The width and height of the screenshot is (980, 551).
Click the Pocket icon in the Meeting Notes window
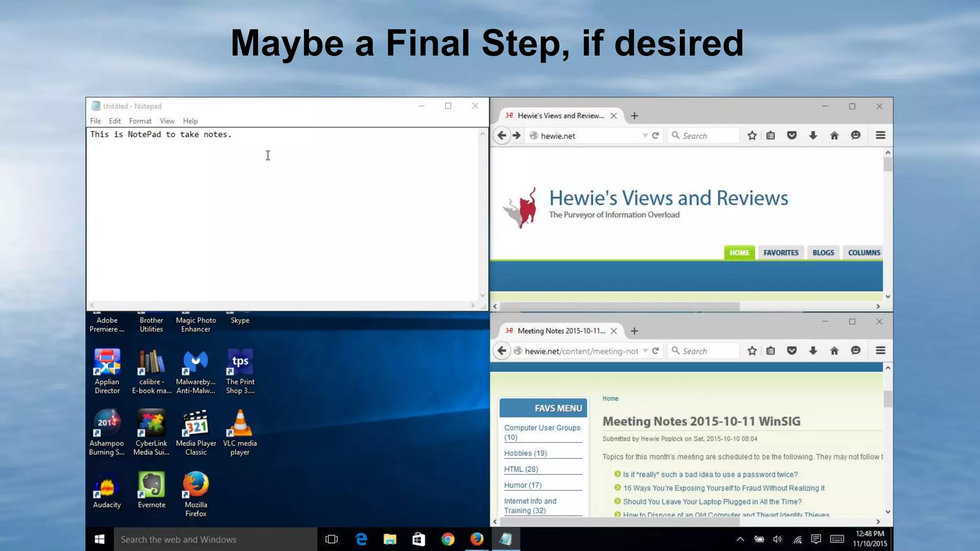click(x=792, y=351)
